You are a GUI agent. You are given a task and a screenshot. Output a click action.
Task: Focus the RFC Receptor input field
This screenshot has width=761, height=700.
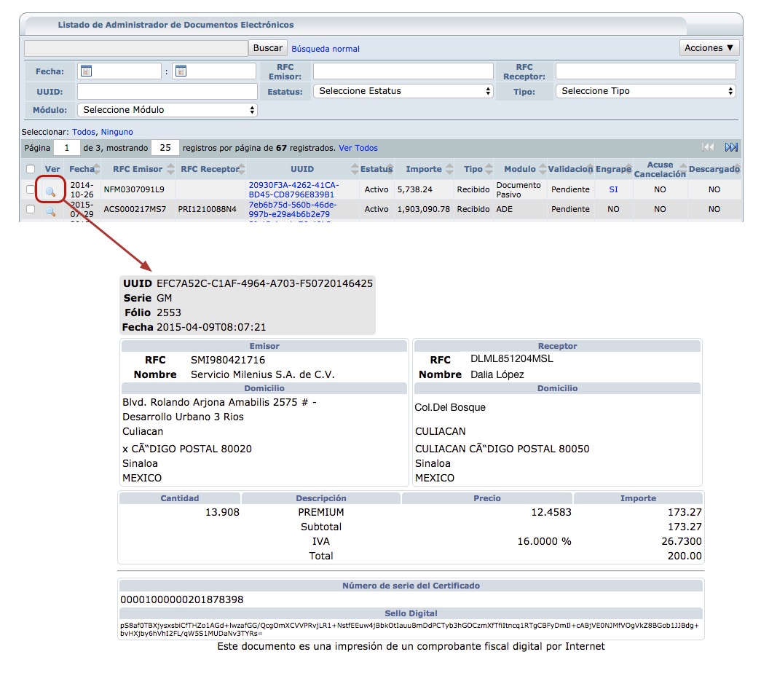click(x=645, y=71)
